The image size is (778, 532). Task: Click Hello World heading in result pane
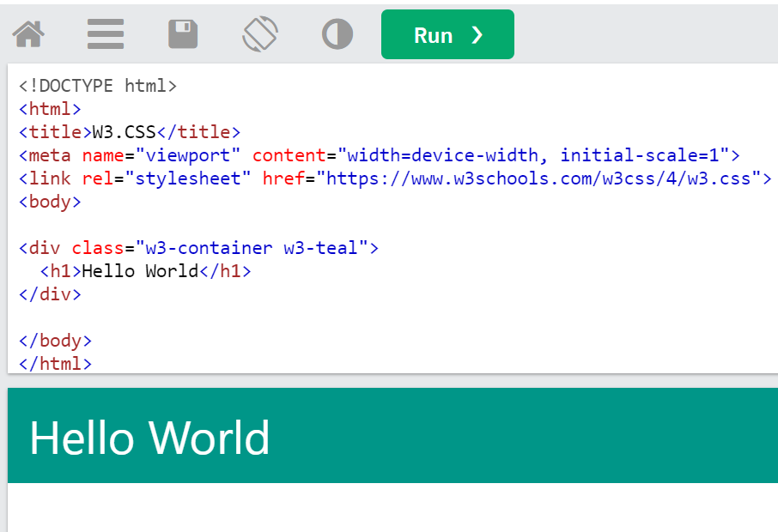[149, 438]
